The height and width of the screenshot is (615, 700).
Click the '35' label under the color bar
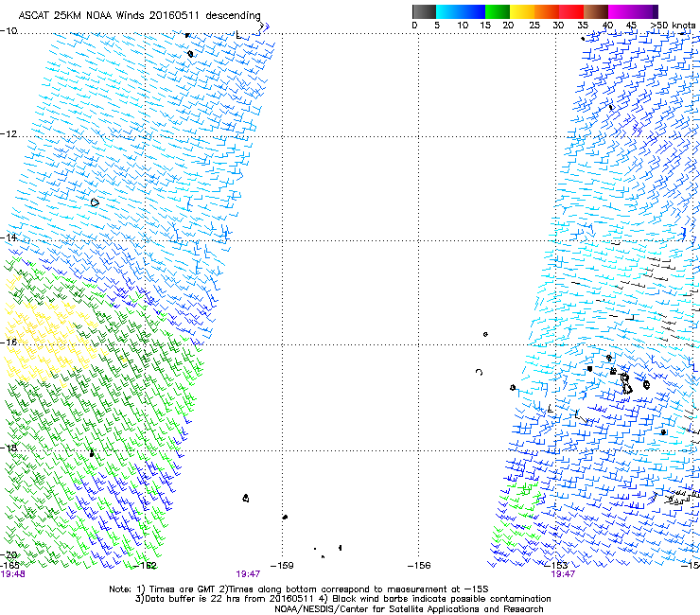(583, 26)
